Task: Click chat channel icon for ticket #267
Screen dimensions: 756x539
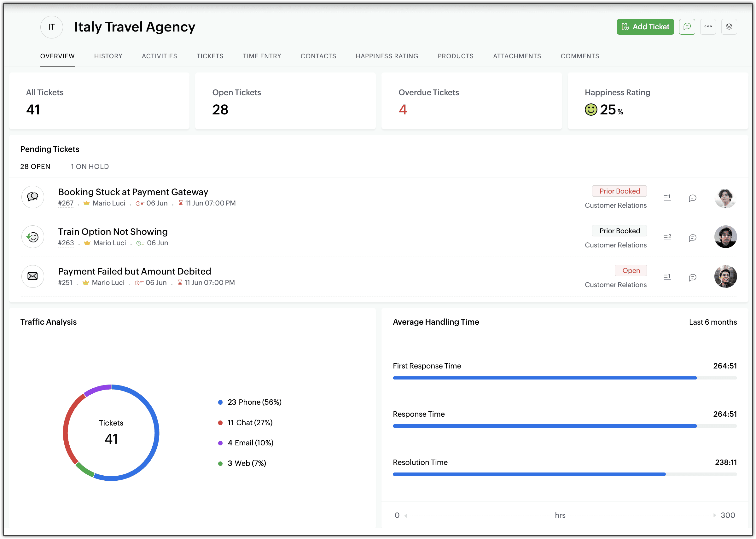Action: [32, 197]
